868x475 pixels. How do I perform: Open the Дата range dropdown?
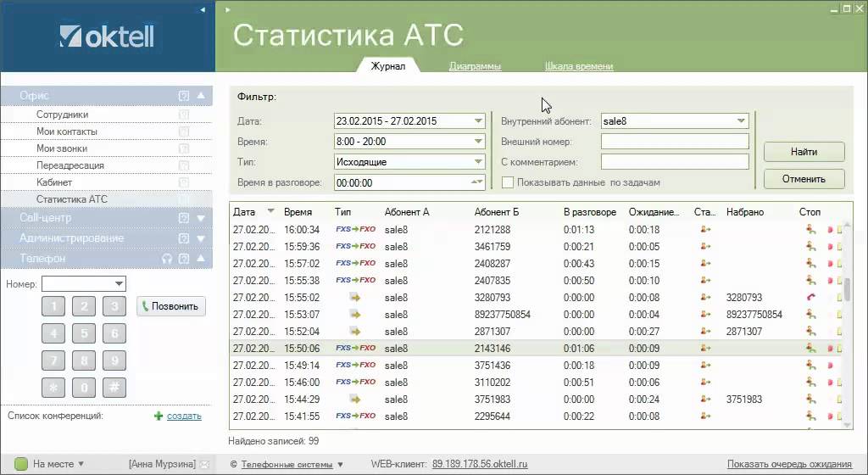(478, 120)
